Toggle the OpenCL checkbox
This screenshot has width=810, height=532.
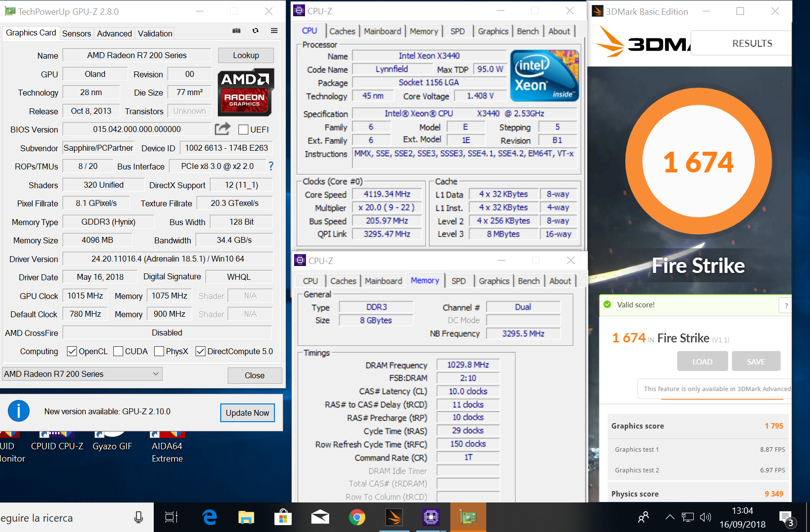click(72, 351)
